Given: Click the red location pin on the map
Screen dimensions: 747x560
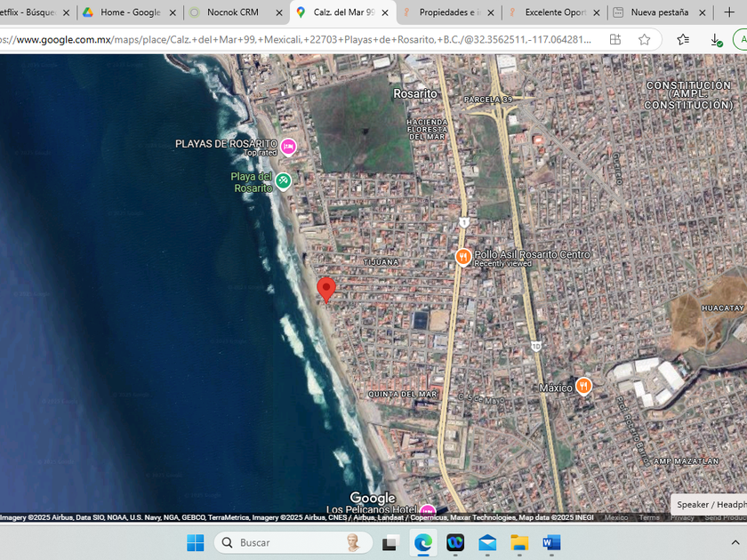Looking at the screenshot, I should (326, 289).
